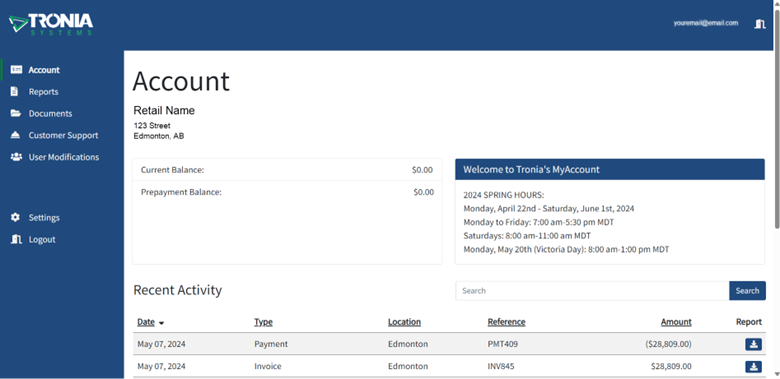Click the Account sidebar icon
The width and height of the screenshot is (780, 379).
pos(16,70)
